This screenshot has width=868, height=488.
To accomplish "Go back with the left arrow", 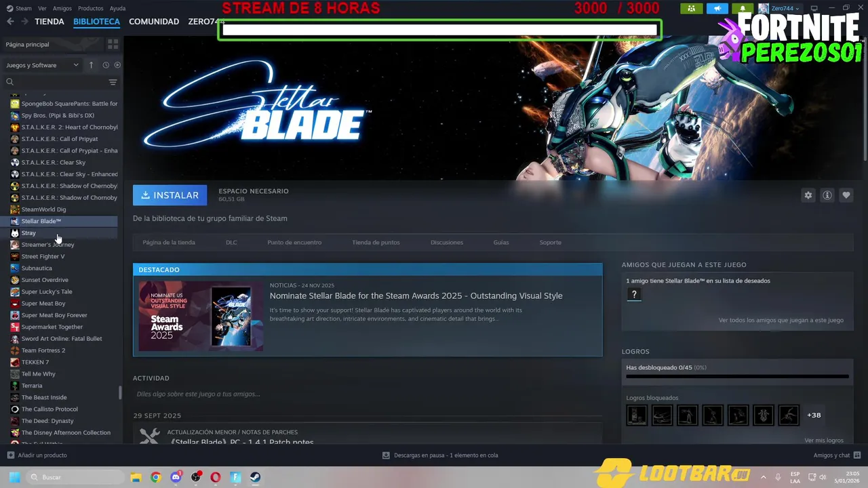I will [x=10, y=22].
